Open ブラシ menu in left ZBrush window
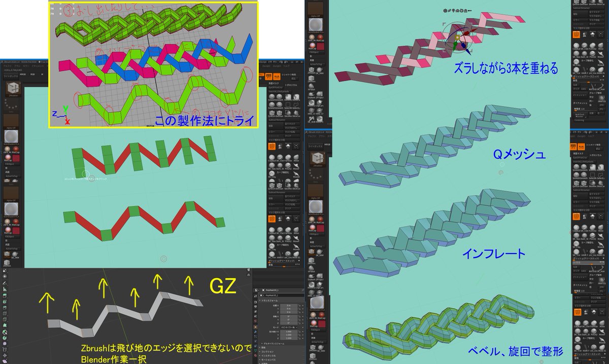This screenshot has width=609, height=364. tap(17, 66)
